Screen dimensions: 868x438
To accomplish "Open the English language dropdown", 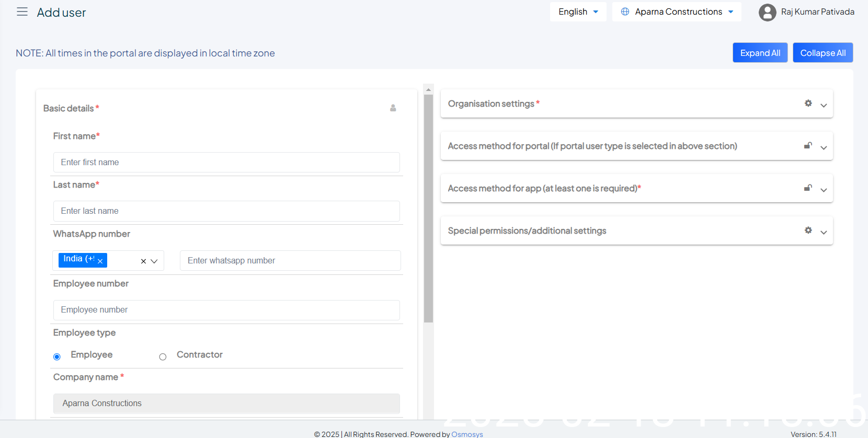I will pos(578,11).
